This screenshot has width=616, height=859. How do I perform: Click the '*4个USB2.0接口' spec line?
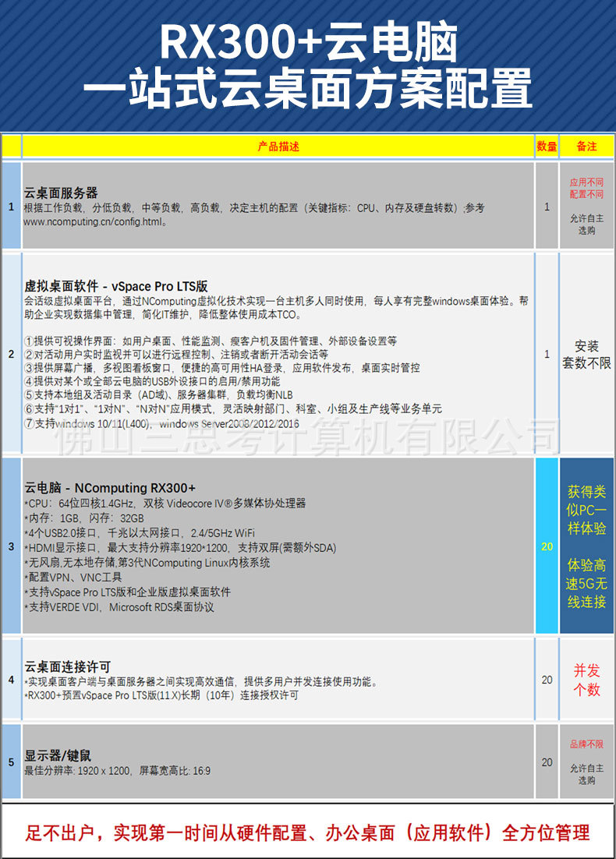tap(140, 533)
